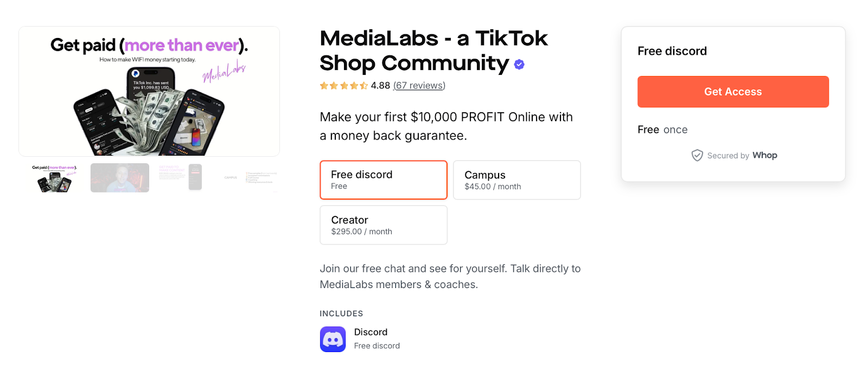Screen dimensions: 868x390
Task: Select the first star in the rating row
Action: [x=323, y=85]
